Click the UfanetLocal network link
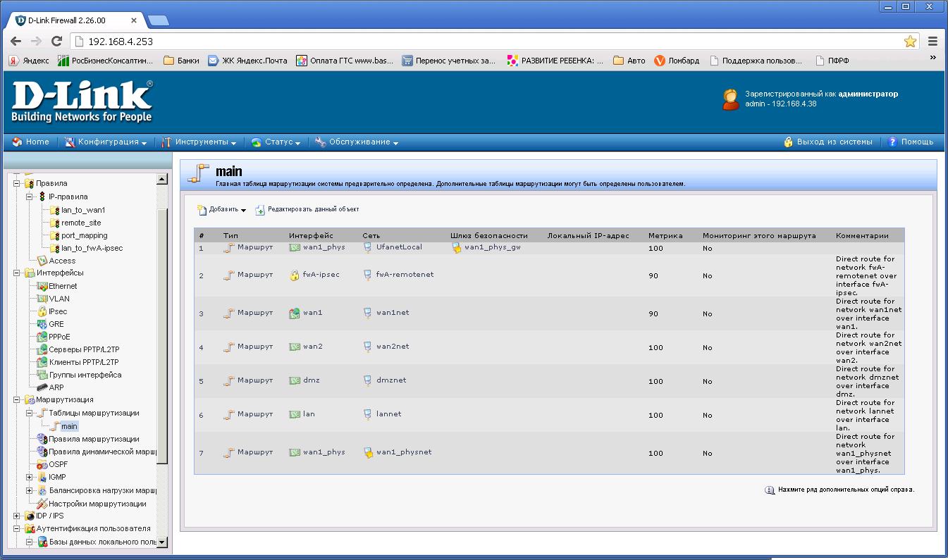 click(398, 247)
